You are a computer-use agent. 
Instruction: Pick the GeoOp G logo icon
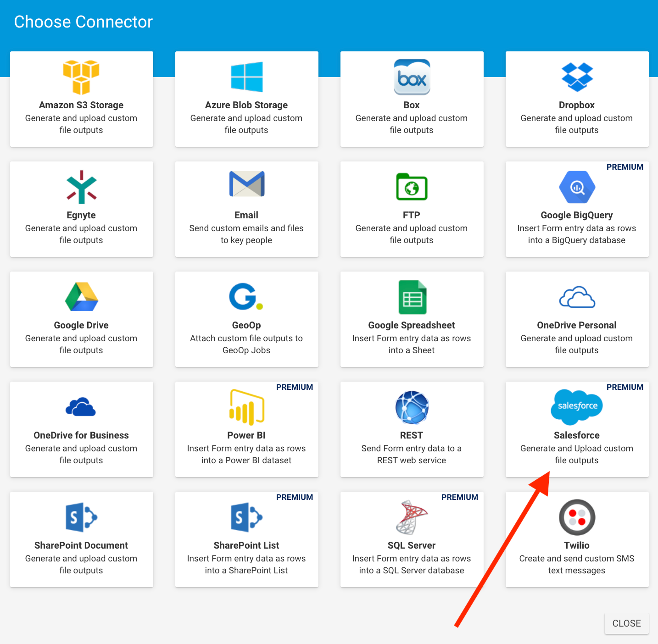click(245, 297)
